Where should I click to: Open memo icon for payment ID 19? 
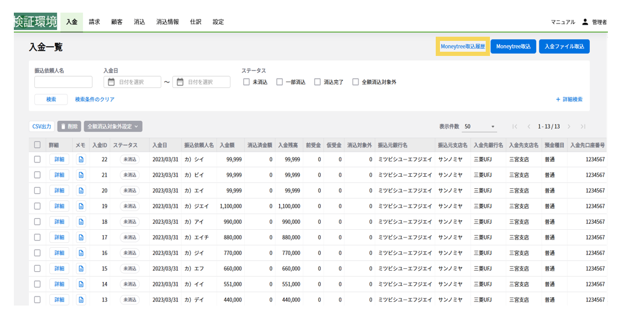point(81,206)
